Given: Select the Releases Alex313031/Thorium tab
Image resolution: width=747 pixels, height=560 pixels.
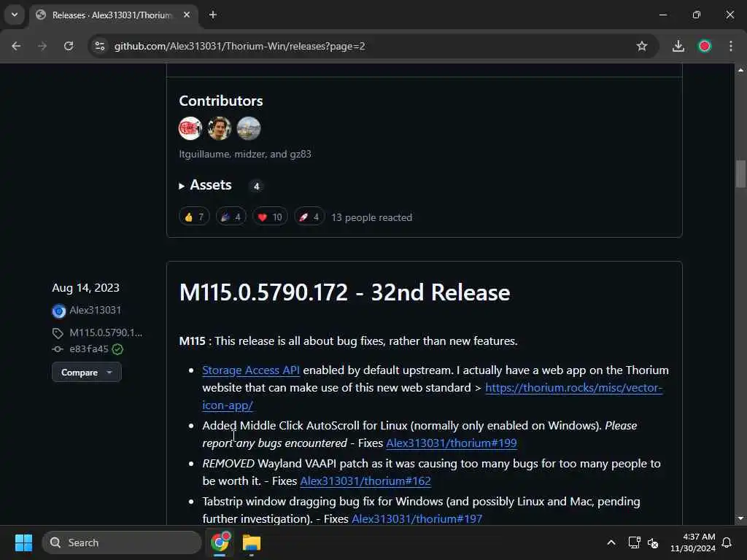Looking at the screenshot, I should pos(112,15).
